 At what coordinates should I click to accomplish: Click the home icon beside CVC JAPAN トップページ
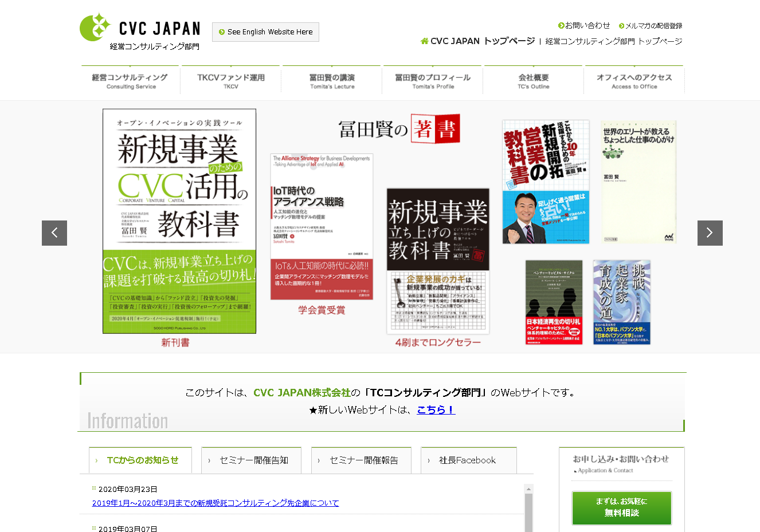pyautogui.click(x=425, y=41)
